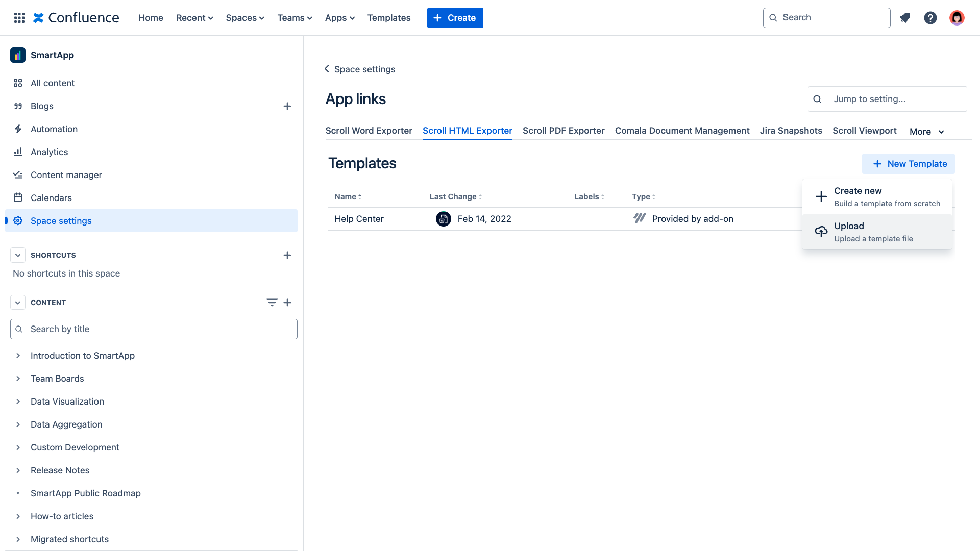Expand the Introduction to SmartApp section
The height and width of the screenshot is (551, 980).
point(17,355)
